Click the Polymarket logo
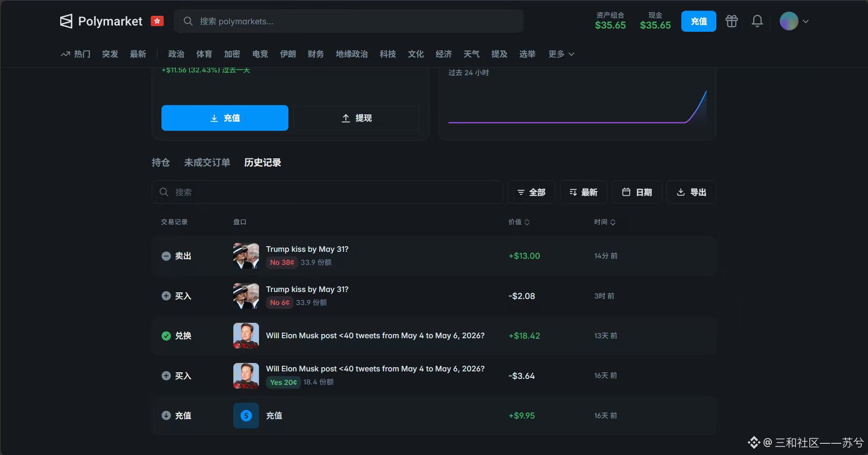The height and width of the screenshot is (455, 868). (x=101, y=21)
